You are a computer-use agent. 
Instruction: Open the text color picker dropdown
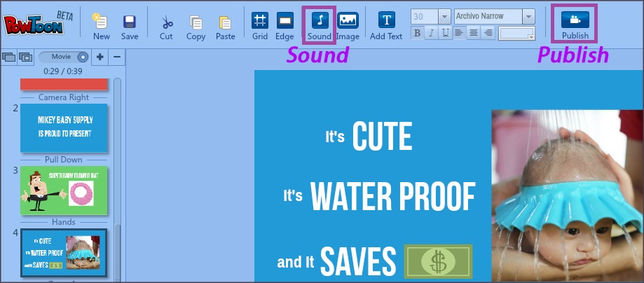pos(516,33)
